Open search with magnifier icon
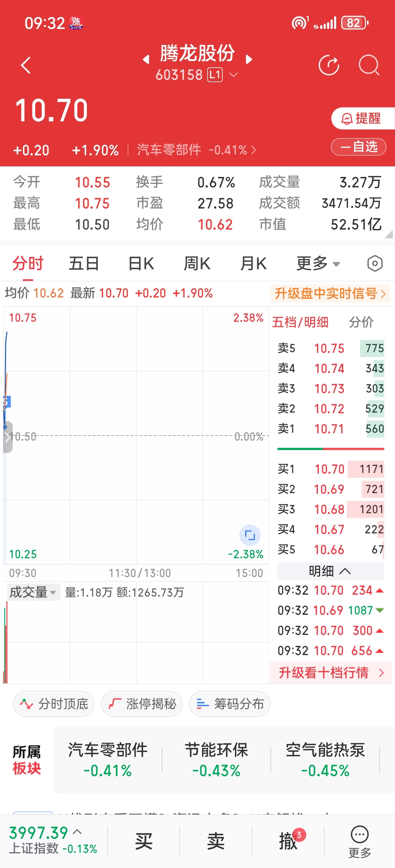 point(369,65)
